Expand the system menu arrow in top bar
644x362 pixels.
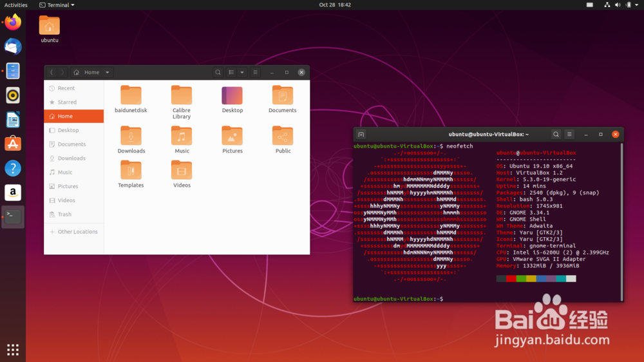636,5
